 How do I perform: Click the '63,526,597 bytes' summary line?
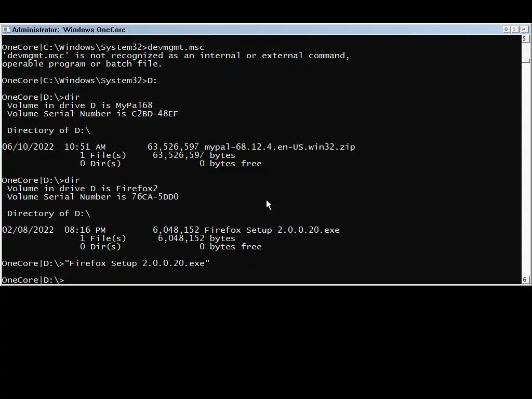[194, 155]
